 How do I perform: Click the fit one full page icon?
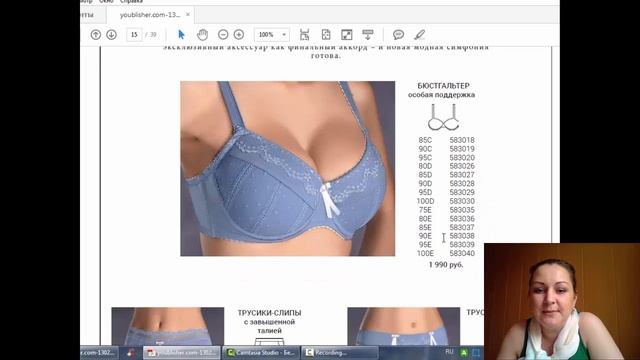[x=326, y=35]
